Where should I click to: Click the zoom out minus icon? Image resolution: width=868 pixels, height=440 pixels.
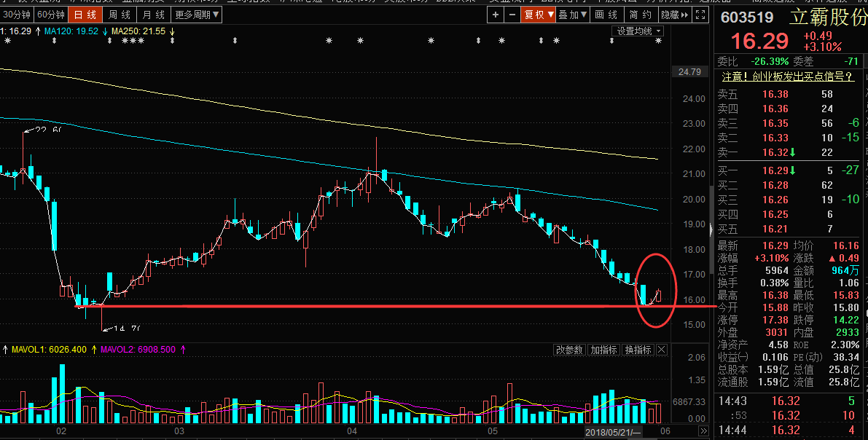tap(511, 15)
